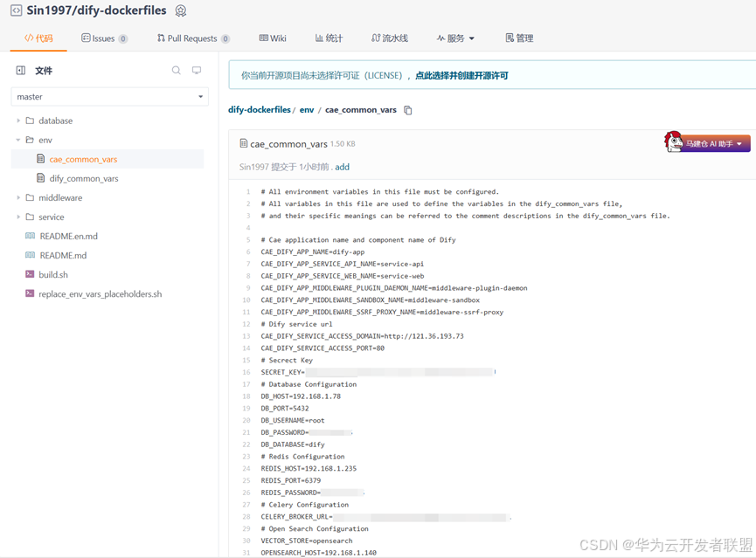Open cae_common_vars in the file tree
Viewport: 756px width, 558px height.
(x=83, y=159)
